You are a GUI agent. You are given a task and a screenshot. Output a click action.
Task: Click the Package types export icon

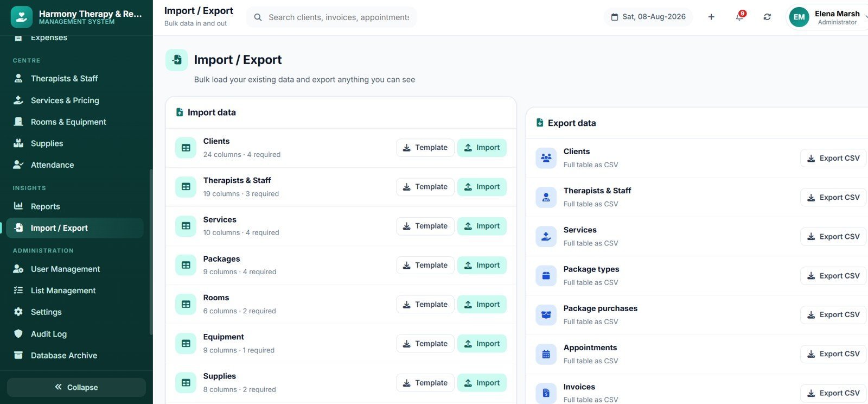(x=546, y=276)
